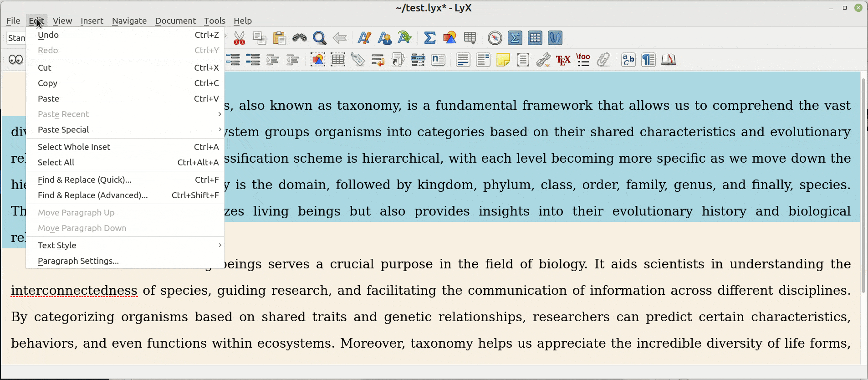
Task: Click the itemized list icon
Action: click(x=253, y=60)
